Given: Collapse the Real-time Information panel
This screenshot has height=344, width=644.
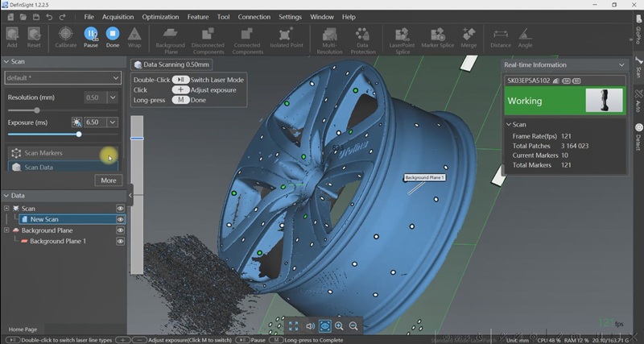Looking at the screenshot, I should point(620,64).
